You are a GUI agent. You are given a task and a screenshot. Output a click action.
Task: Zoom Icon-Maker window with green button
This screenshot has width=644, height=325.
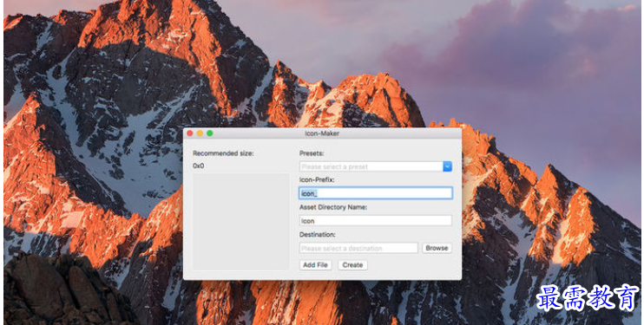pos(209,133)
